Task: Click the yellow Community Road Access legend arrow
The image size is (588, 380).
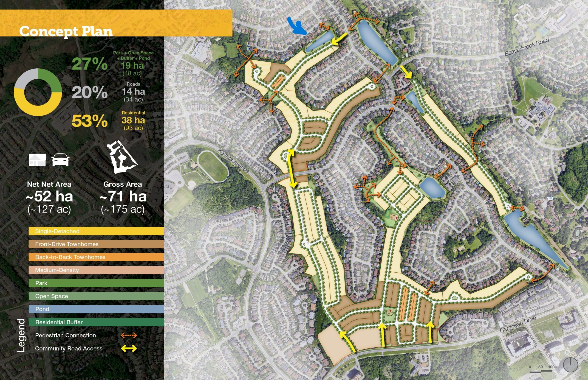Action: (x=129, y=348)
